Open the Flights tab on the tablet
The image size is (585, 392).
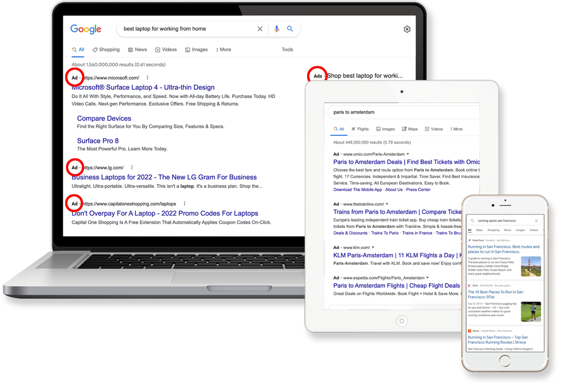[360, 129]
